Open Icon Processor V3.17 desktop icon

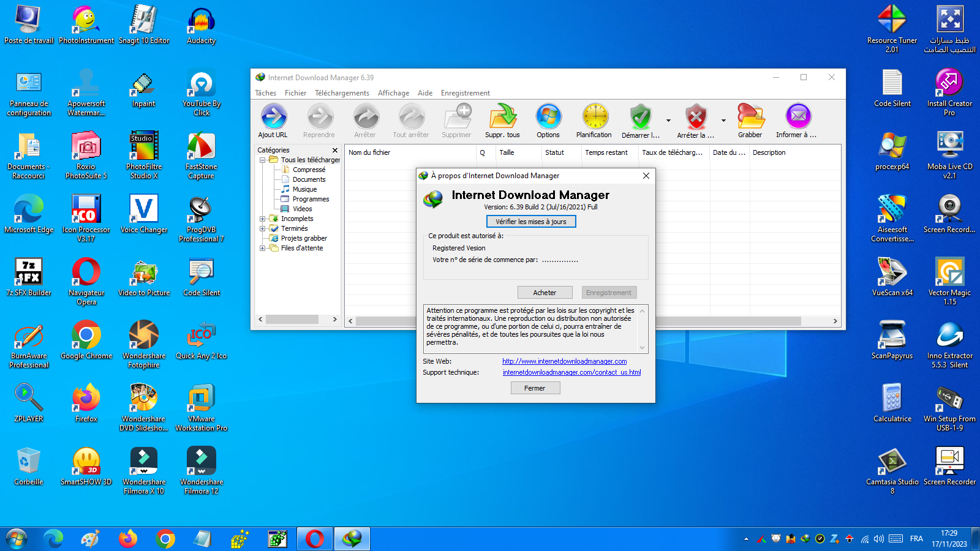(86, 219)
